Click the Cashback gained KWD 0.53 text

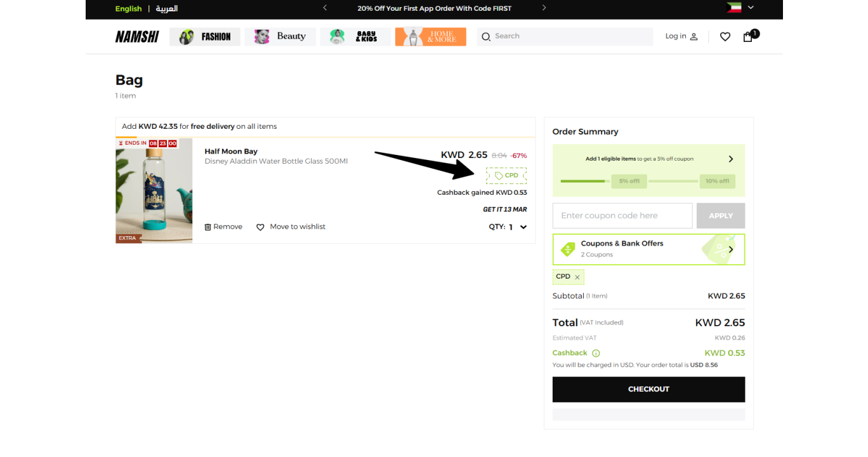[482, 193]
